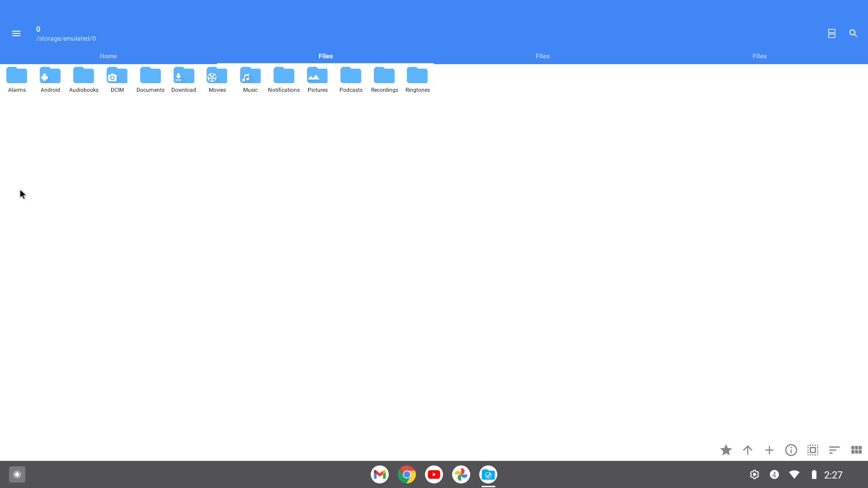Screen dimensions: 868x488
Task: Show folder info icon
Action: point(791,450)
